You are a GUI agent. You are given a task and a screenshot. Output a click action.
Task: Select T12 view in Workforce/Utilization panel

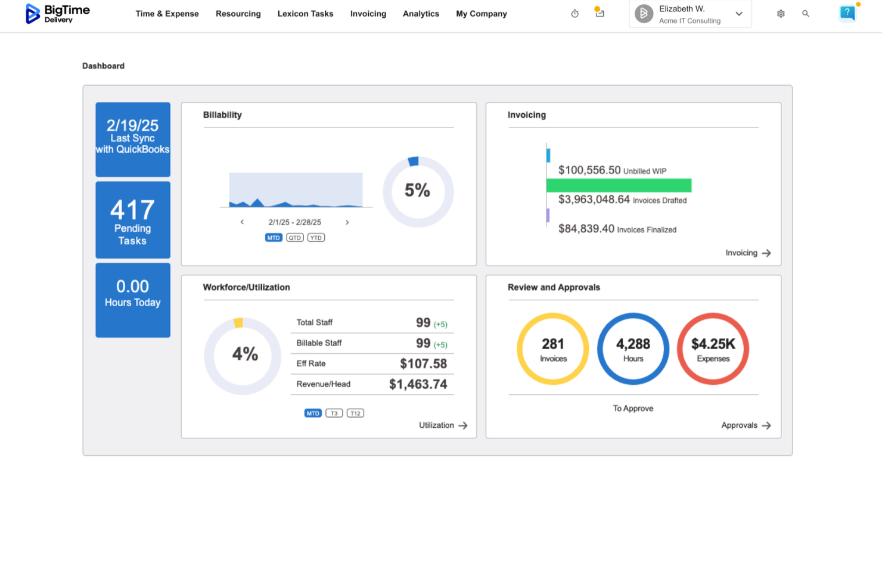(x=355, y=413)
